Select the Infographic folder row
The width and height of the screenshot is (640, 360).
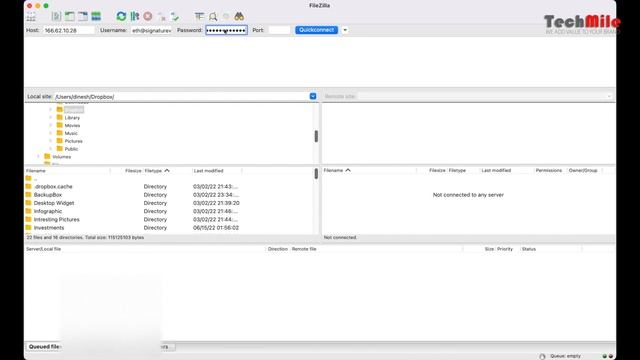169,211
